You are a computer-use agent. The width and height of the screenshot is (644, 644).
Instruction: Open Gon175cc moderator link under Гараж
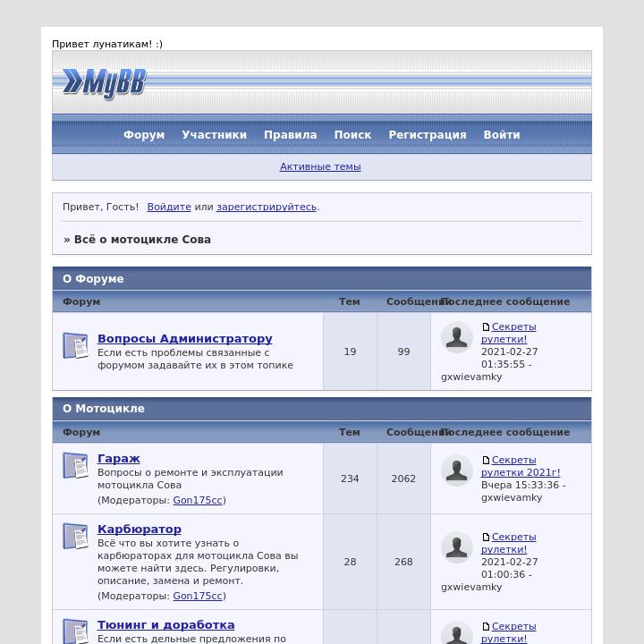(198, 500)
